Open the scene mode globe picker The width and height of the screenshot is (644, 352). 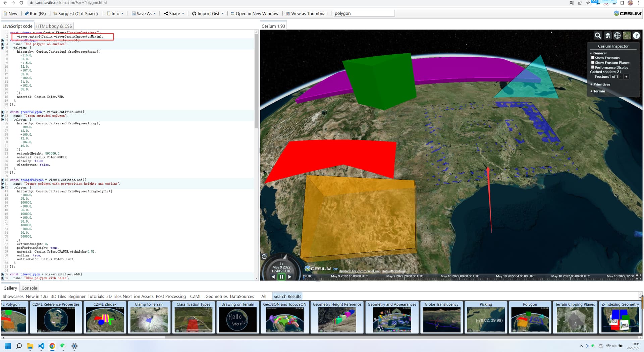point(617,36)
